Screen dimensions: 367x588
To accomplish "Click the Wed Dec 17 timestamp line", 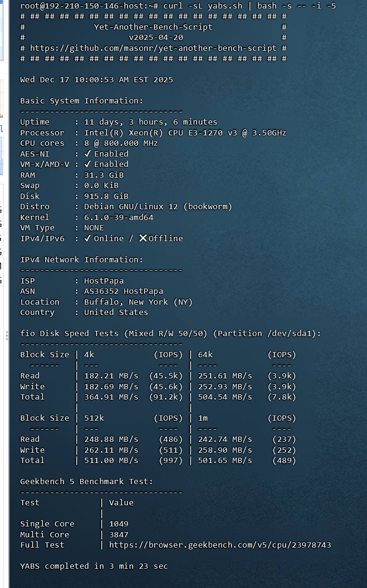I will coord(96,79).
